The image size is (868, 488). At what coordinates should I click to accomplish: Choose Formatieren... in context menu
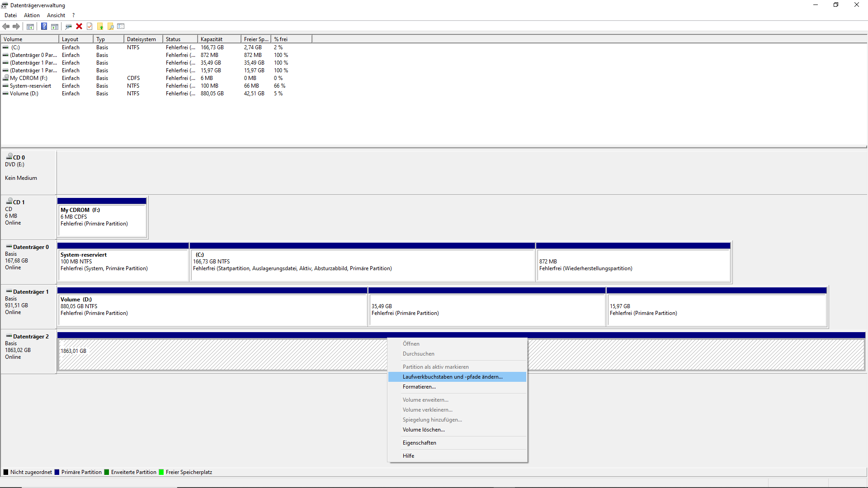coord(457,387)
